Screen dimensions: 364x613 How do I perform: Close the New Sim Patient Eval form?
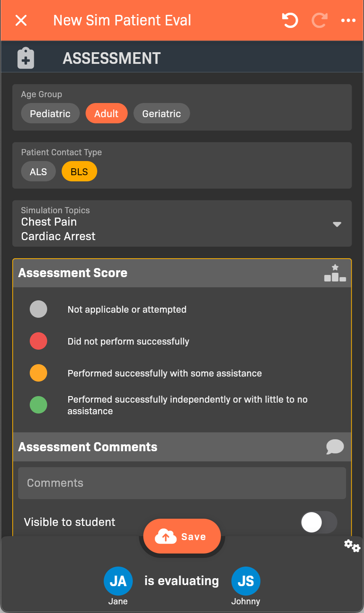tap(21, 20)
